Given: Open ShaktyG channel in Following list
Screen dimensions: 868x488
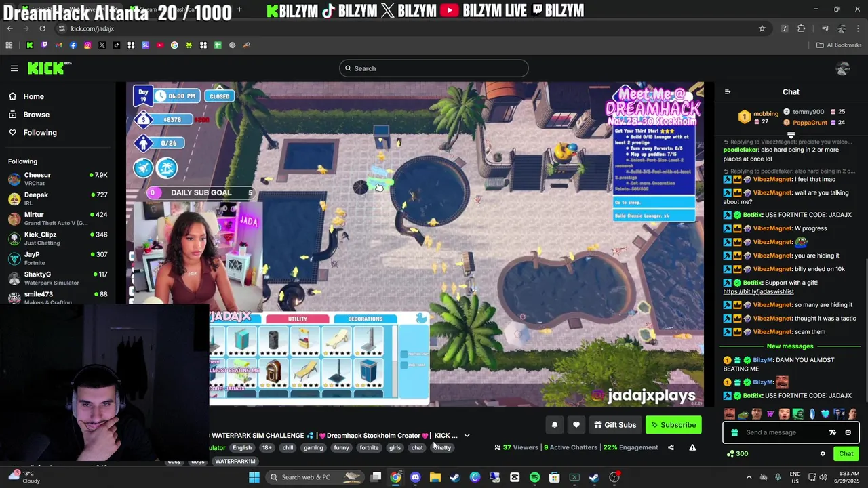Looking at the screenshot, I should pyautogui.click(x=58, y=278).
